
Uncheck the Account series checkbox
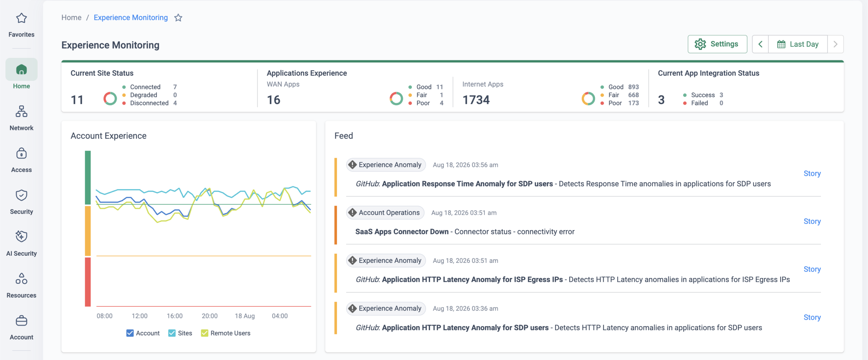(130, 333)
